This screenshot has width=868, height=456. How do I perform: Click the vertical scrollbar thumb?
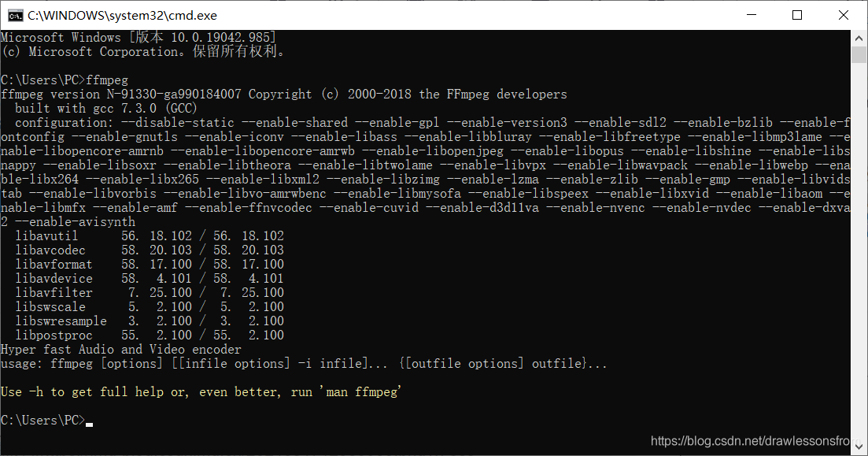[859, 55]
